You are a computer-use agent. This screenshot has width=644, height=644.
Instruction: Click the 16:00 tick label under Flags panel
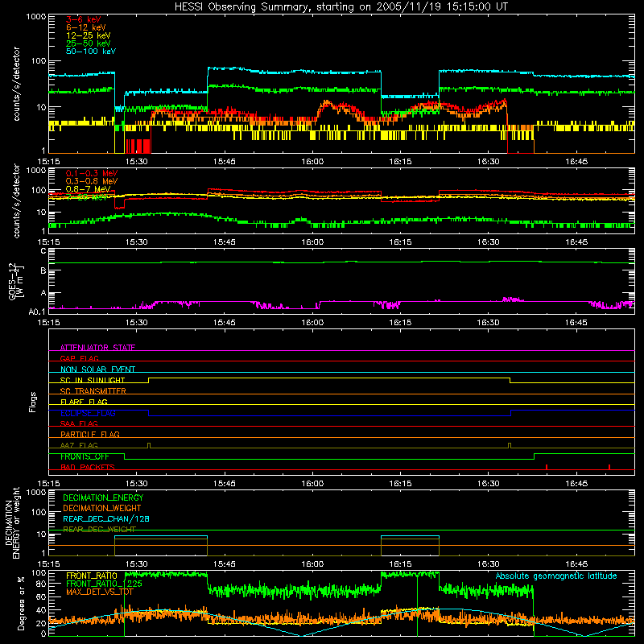point(312,484)
